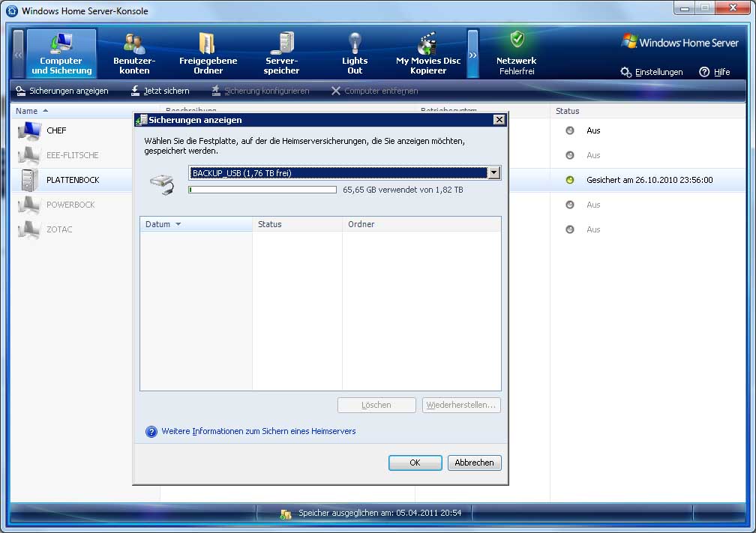The width and height of the screenshot is (756, 533).
Task: Click the Netzwerk Fehlerfrei shield icon
Action: coord(517,40)
